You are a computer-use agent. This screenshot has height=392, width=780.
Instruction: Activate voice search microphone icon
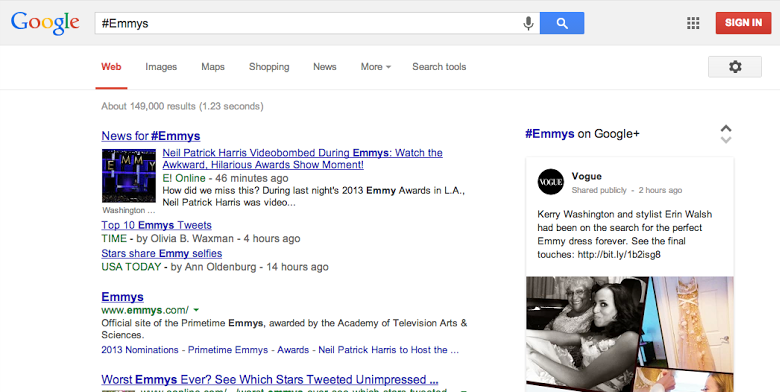pos(528,23)
